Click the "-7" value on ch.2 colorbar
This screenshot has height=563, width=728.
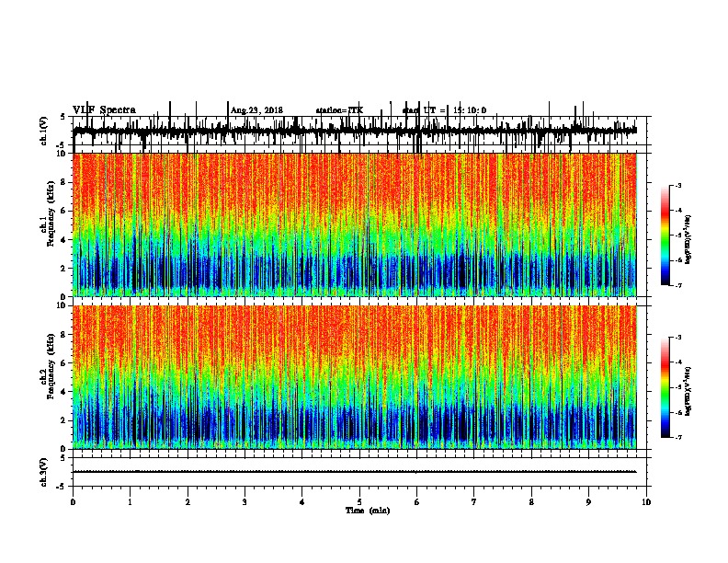point(678,438)
